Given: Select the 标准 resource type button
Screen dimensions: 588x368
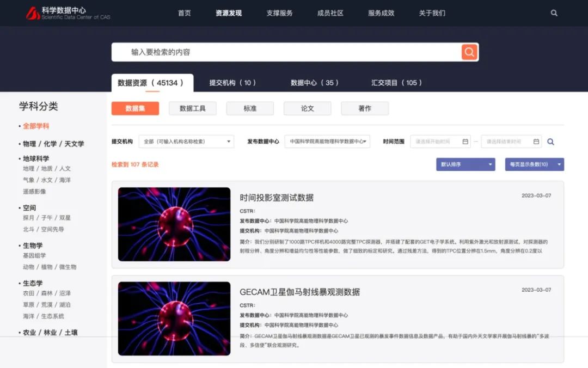Looking at the screenshot, I should [x=249, y=108].
